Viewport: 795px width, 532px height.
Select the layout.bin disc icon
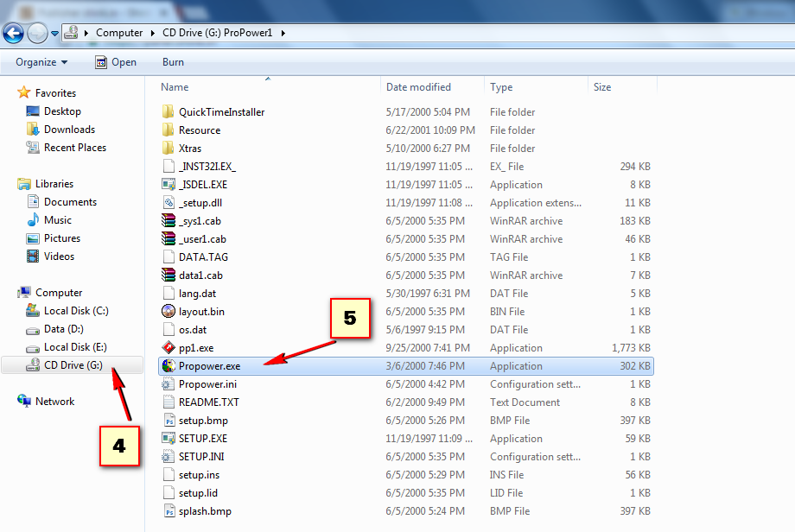(x=169, y=311)
